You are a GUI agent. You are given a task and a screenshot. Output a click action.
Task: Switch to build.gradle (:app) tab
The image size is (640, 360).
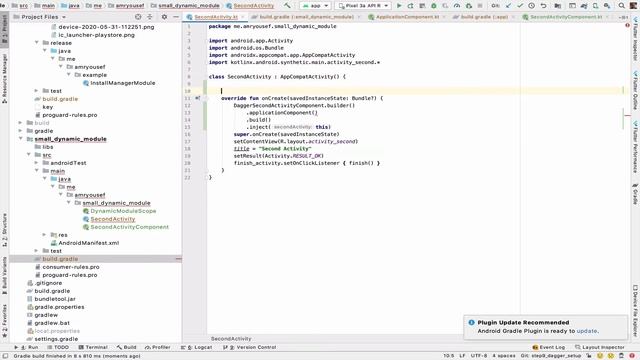click(x=484, y=17)
